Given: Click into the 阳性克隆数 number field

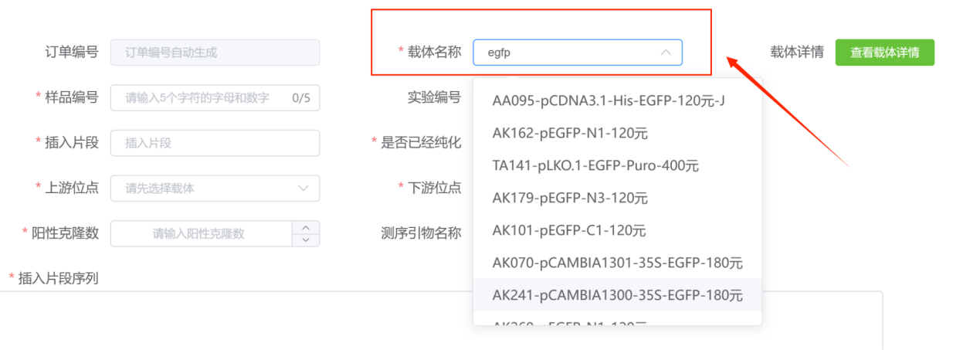Looking at the screenshot, I should 199,233.
